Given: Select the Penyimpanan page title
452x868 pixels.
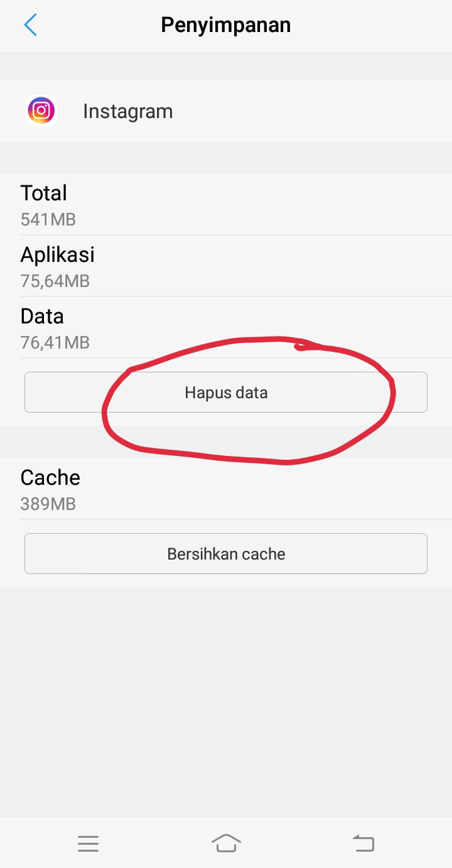Looking at the screenshot, I should 226,25.
